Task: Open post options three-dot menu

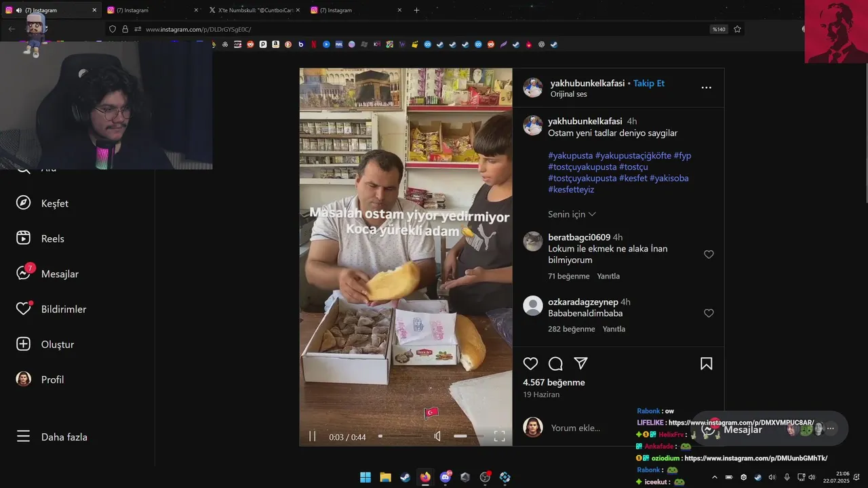Action: 706,87
